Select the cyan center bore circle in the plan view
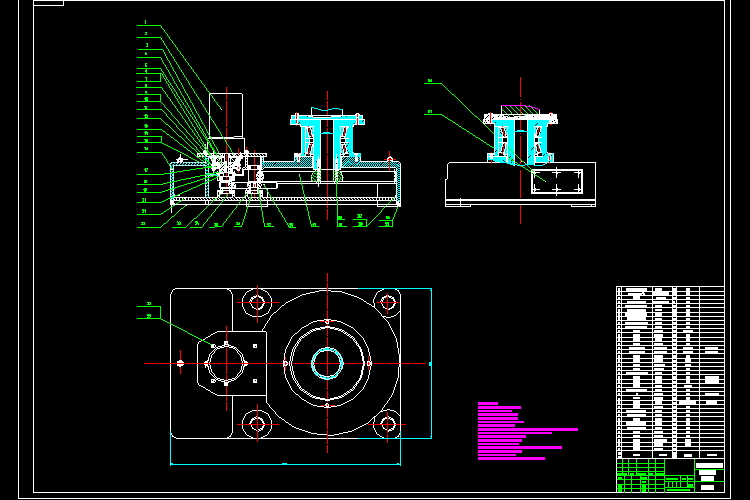This screenshot has height=500, width=750. pyautogui.click(x=327, y=364)
